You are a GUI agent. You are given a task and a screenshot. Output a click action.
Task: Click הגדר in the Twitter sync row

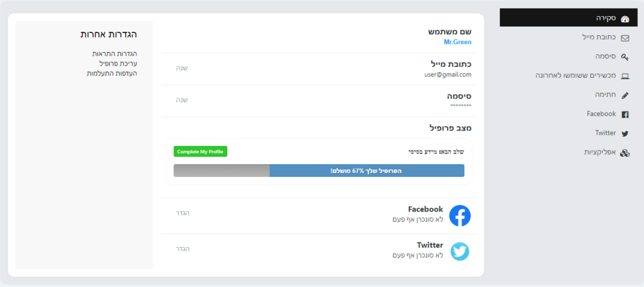(x=183, y=249)
